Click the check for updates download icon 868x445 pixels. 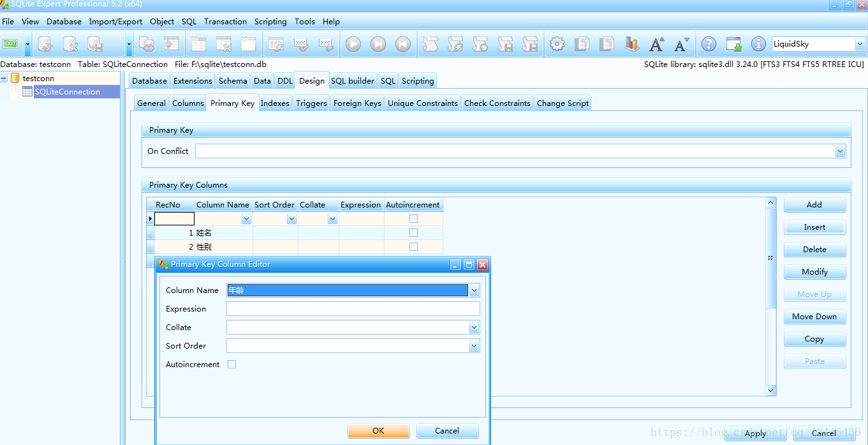pyautogui.click(x=733, y=44)
